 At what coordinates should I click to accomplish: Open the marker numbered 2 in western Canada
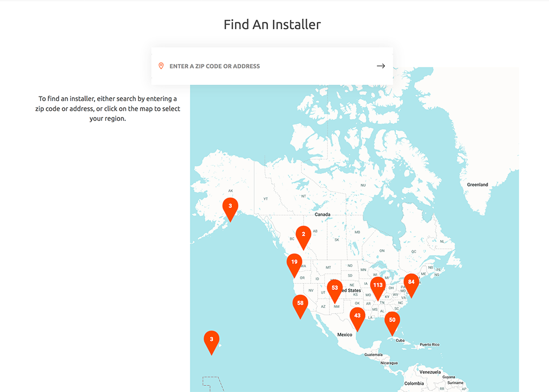(303, 236)
